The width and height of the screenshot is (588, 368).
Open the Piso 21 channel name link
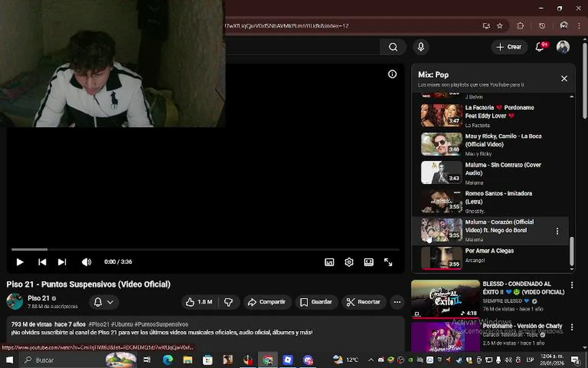[39, 298]
